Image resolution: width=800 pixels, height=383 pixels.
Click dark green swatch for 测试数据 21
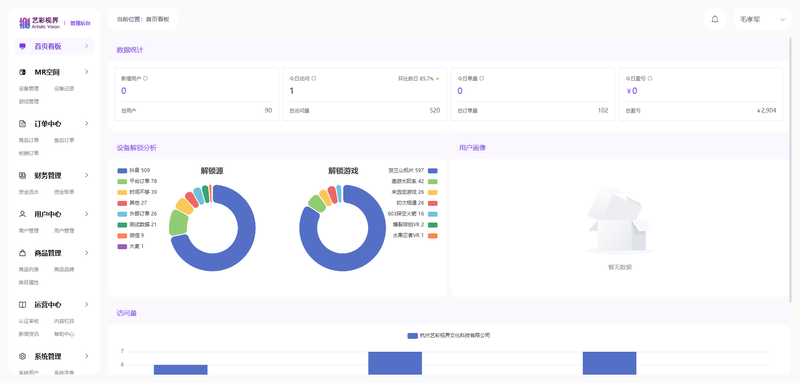pos(122,225)
